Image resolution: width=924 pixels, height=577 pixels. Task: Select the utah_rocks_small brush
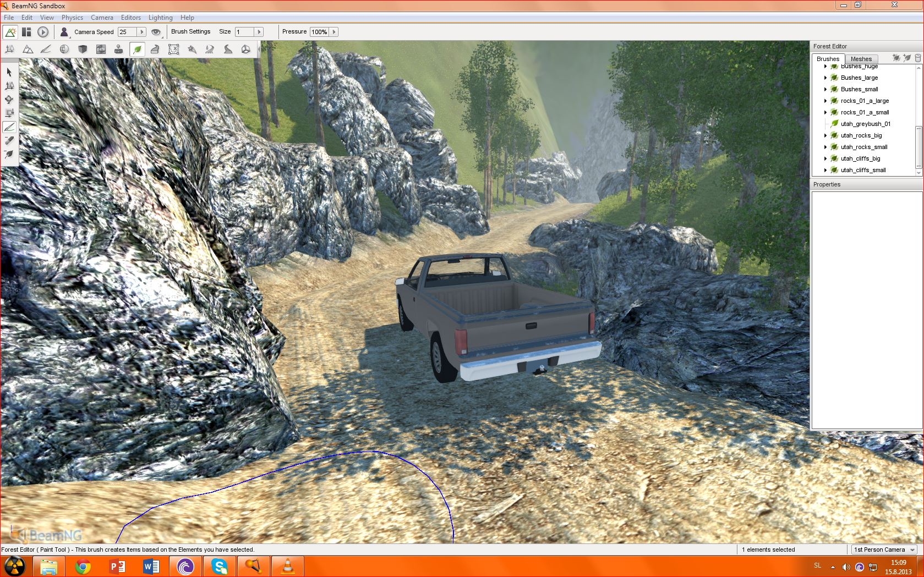(863, 147)
